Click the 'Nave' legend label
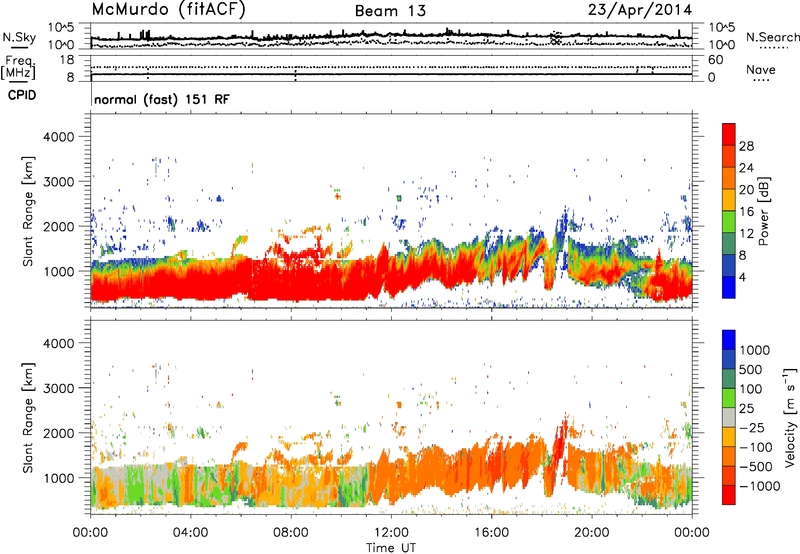The width and height of the screenshot is (800, 554). pyautogui.click(x=761, y=70)
